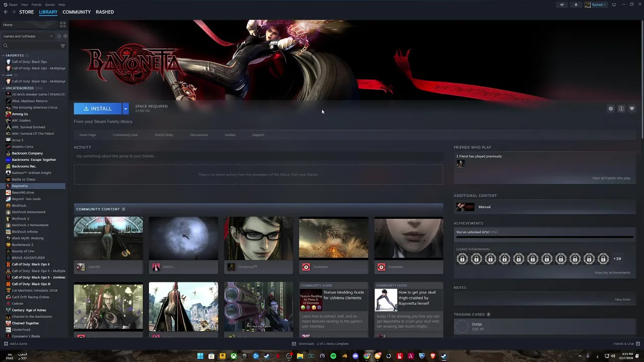Show Bayonetta game info icon

click(621, 109)
